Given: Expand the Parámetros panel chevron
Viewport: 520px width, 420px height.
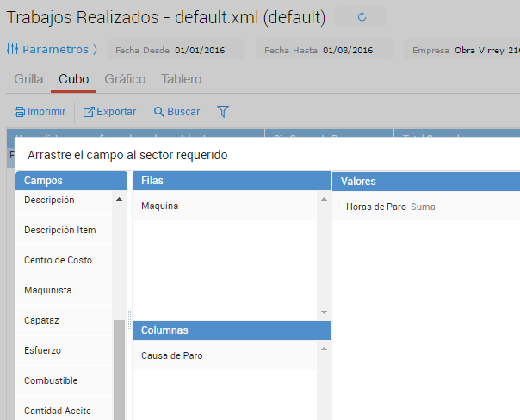Looking at the screenshot, I should point(95,50).
